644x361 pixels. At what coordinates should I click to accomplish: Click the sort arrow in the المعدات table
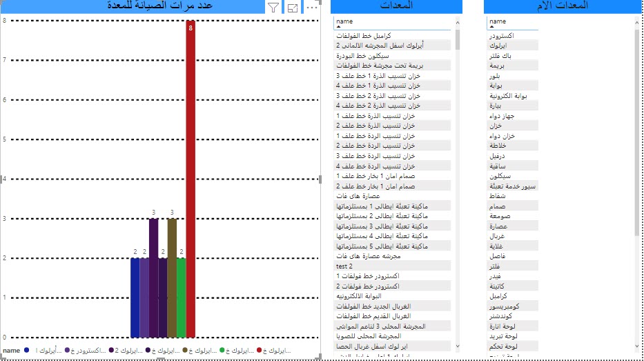pos(339,28)
